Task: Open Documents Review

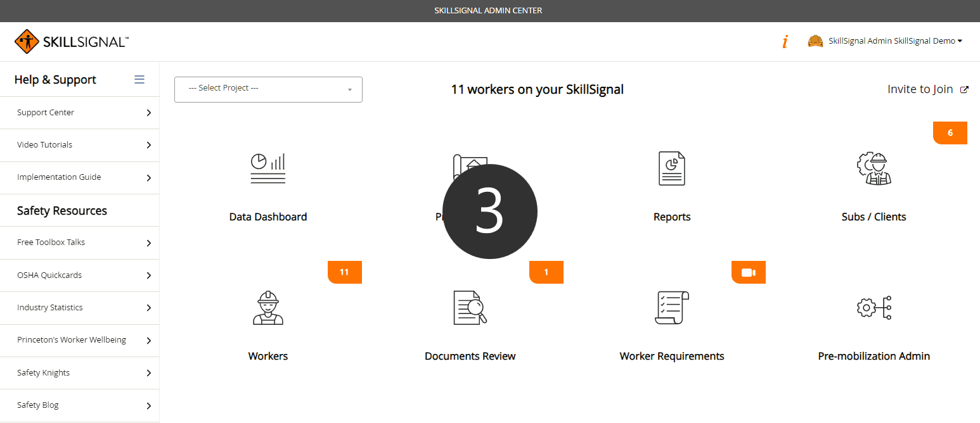Action: click(470, 326)
